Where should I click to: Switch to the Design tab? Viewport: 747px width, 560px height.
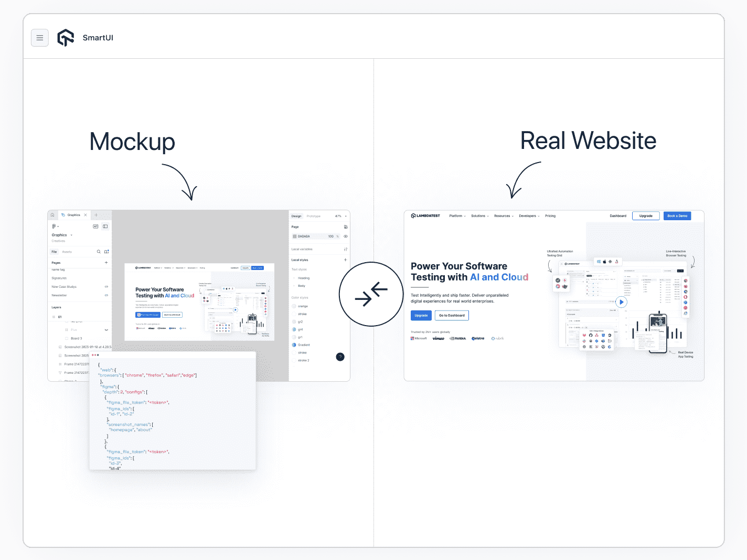296,216
